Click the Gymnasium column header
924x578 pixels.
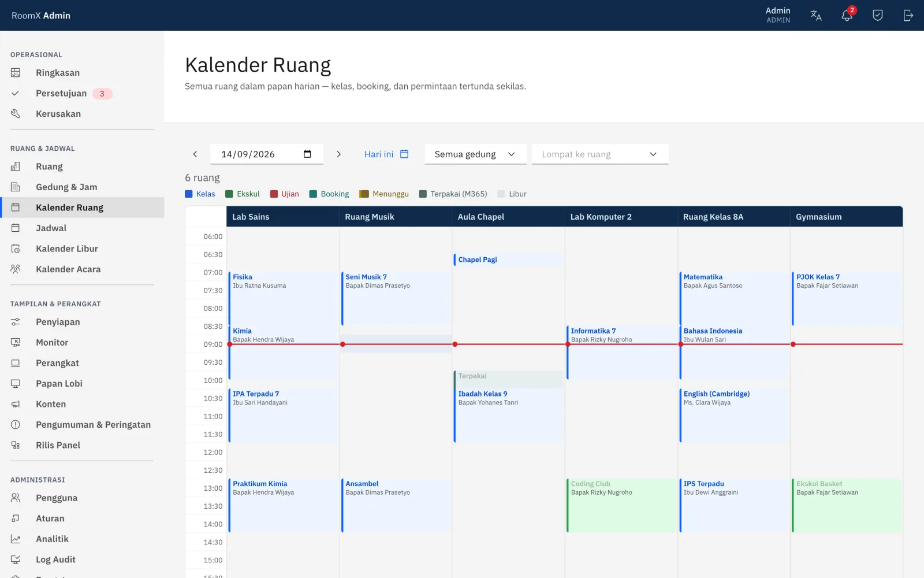pyautogui.click(x=847, y=217)
